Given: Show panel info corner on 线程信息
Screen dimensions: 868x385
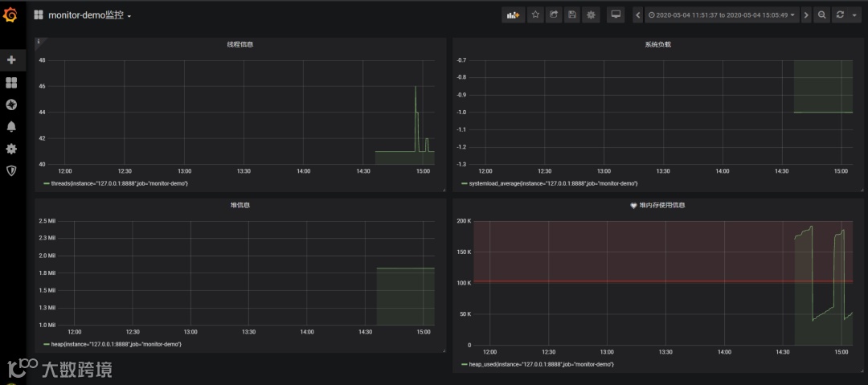Looking at the screenshot, I should pos(39,41).
